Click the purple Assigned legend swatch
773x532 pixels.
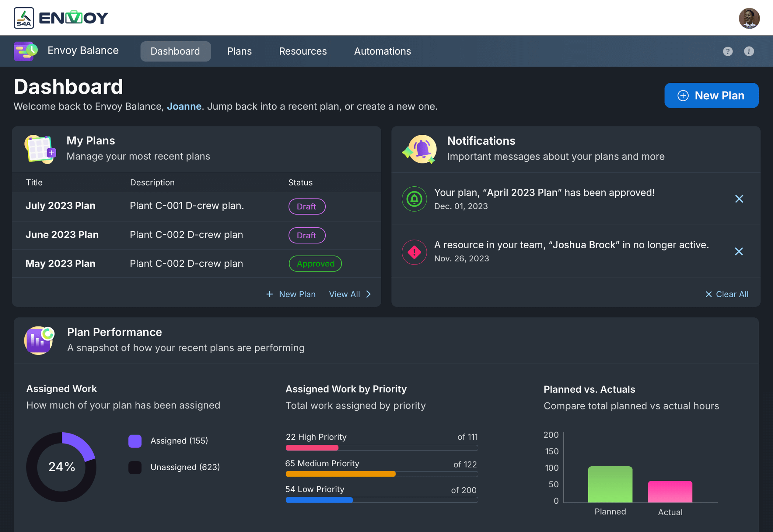click(x=135, y=441)
